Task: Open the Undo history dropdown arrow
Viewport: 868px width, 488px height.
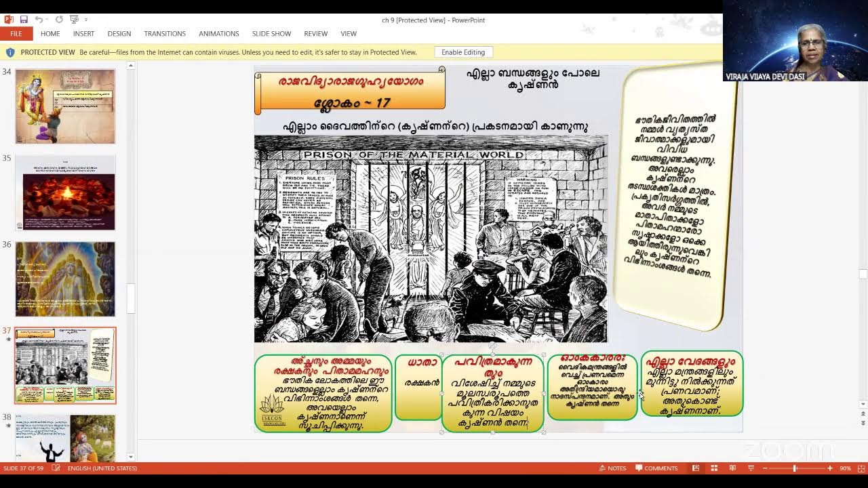Action: (47, 20)
